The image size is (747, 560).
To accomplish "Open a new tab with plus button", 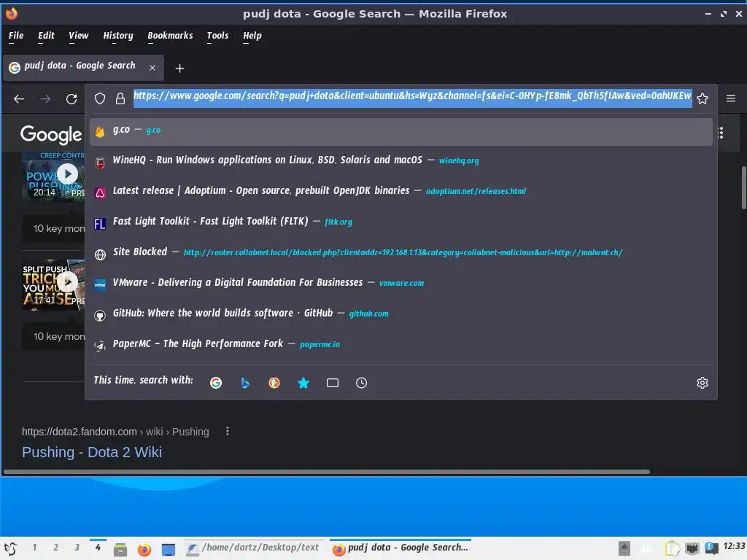I will (179, 68).
